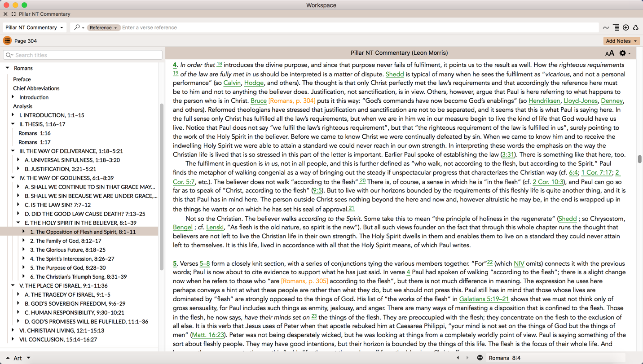Select 3. The Glorious Future, 8:18–25
Viewport: 643px width, 364px height.
(68, 250)
